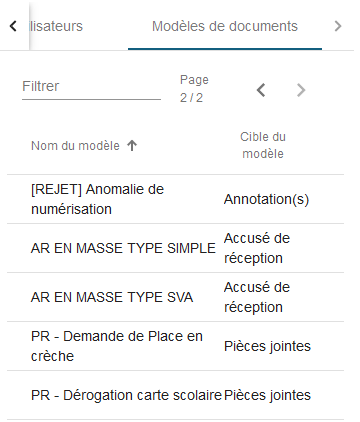This screenshot has height=422, width=360.
Task: Go to previous page of models
Action: click(261, 90)
